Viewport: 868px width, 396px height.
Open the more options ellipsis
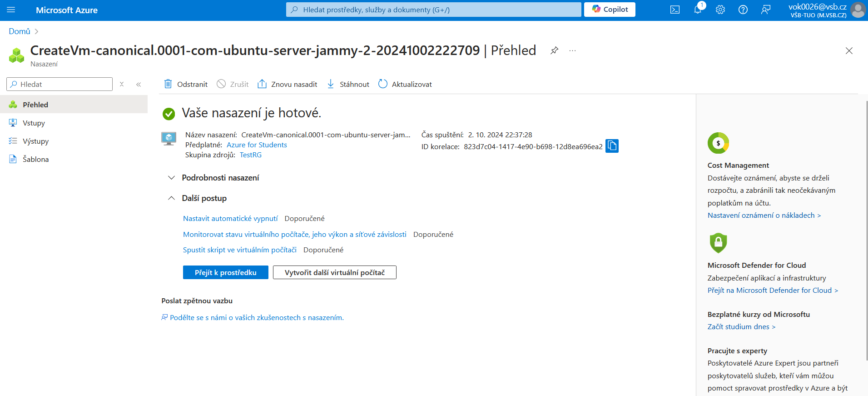pos(572,50)
